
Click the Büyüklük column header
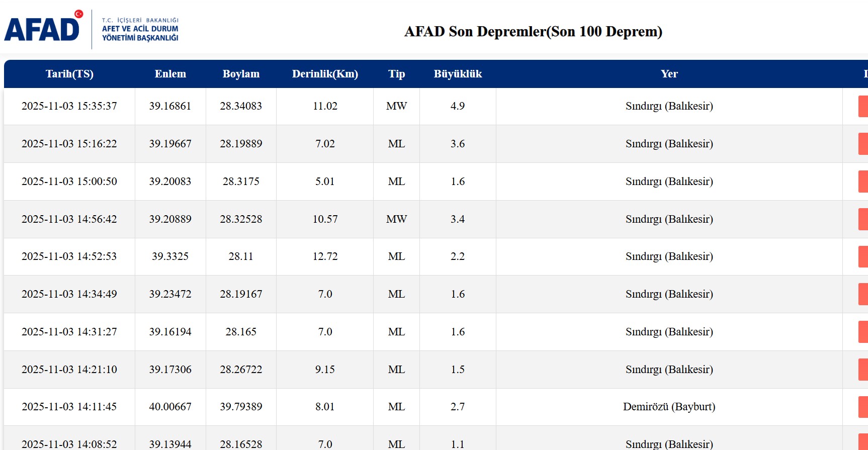pos(458,74)
